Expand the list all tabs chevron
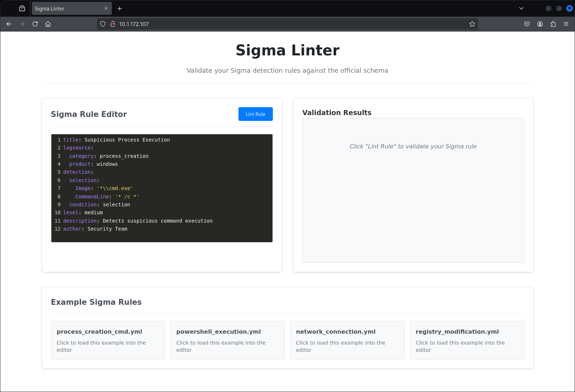 tap(521, 8)
